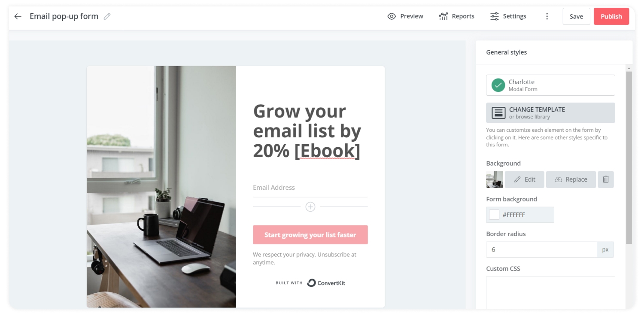Click the Email Address field on form
Image resolution: width=644 pixels, height=319 pixels.
click(310, 188)
